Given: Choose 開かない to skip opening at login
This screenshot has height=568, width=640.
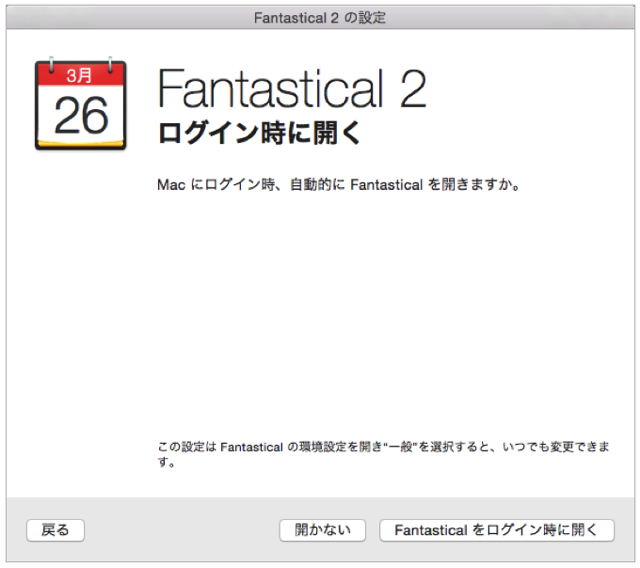Looking at the screenshot, I should point(322,530).
